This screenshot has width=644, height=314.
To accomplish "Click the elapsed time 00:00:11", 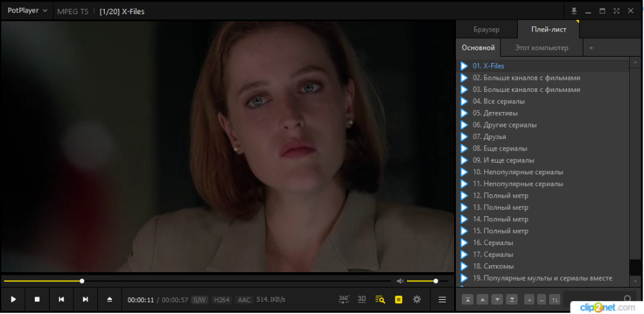I will click(x=140, y=300).
